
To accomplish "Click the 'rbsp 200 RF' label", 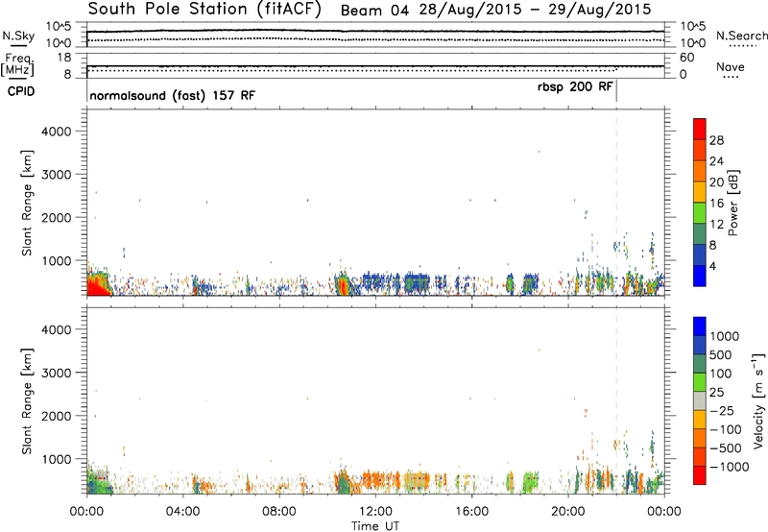I will point(575,86).
